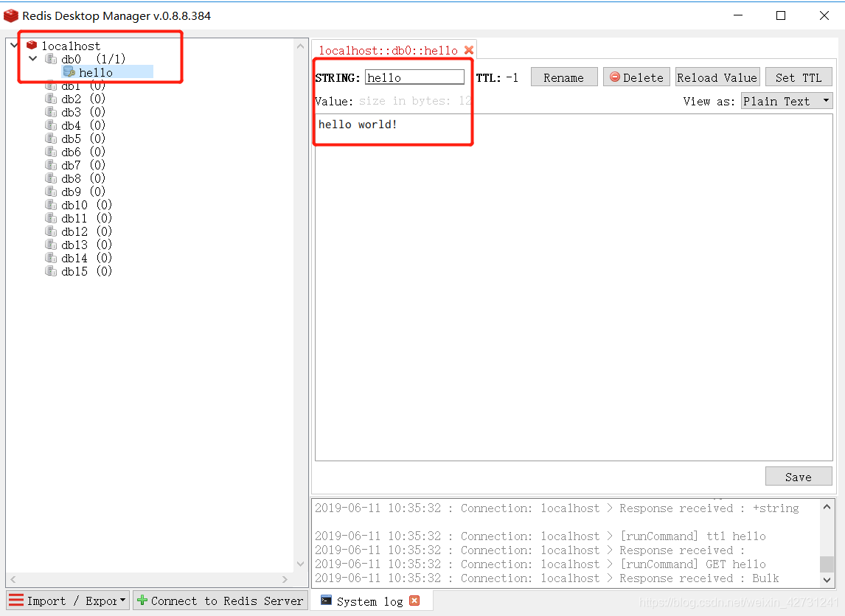Click the red Delete icon
This screenshot has width=845, height=616.
(x=614, y=77)
